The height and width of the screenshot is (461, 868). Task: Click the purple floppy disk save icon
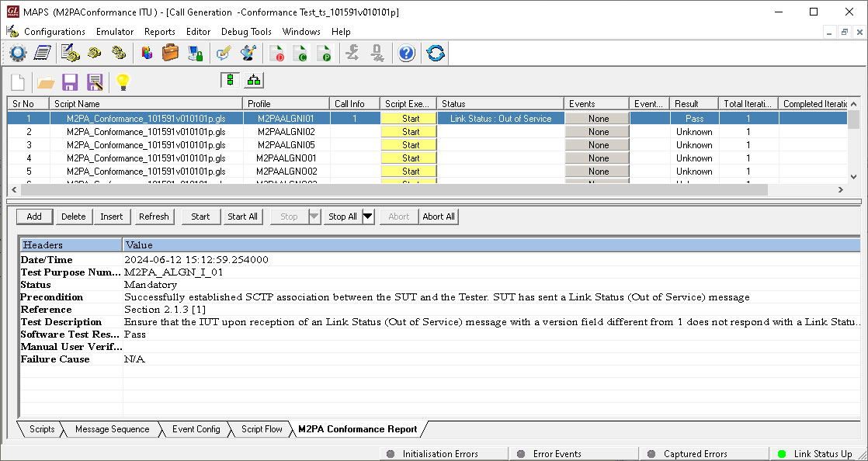tap(70, 82)
